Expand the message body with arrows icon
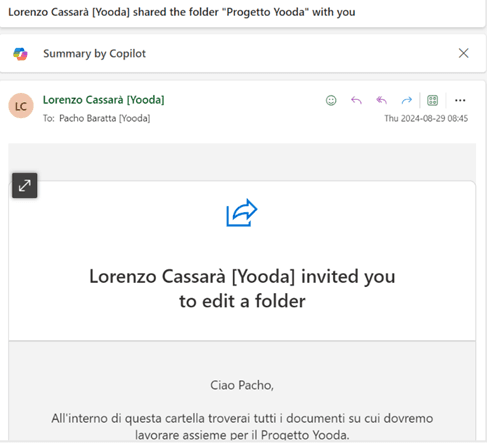The width and height of the screenshot is (487, 443). click(x=25, y=186)
